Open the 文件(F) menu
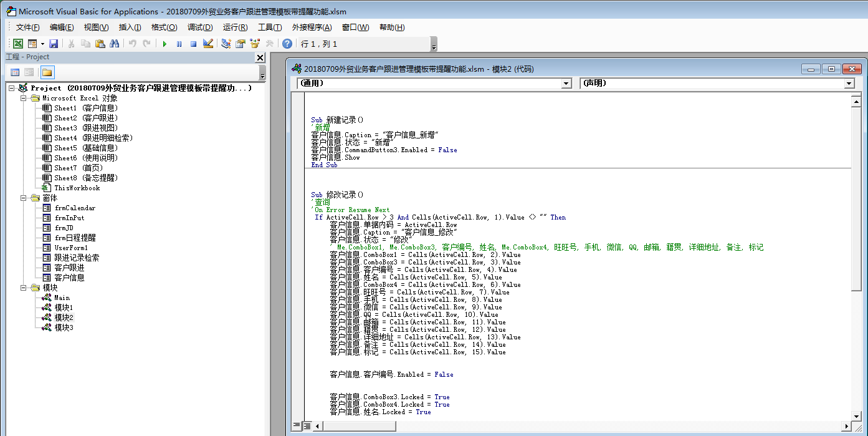This screenshot has width=868, height=436. [27, 27]
